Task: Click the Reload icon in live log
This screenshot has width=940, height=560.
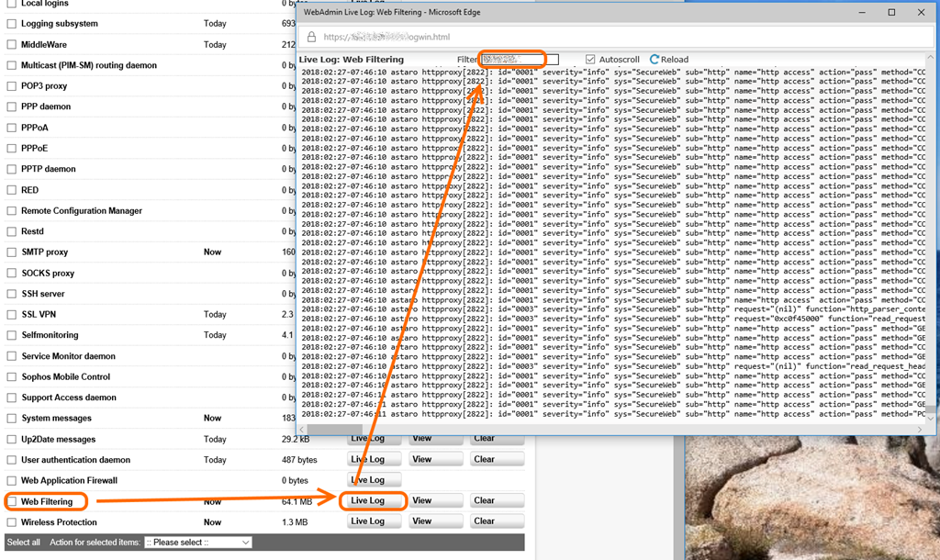Action: coord(655,60)
